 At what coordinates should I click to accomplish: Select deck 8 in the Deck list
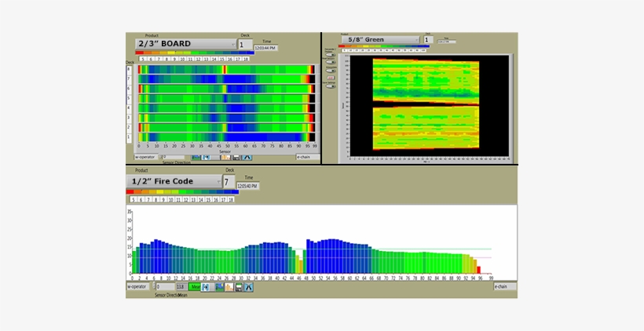pos(129,69)
